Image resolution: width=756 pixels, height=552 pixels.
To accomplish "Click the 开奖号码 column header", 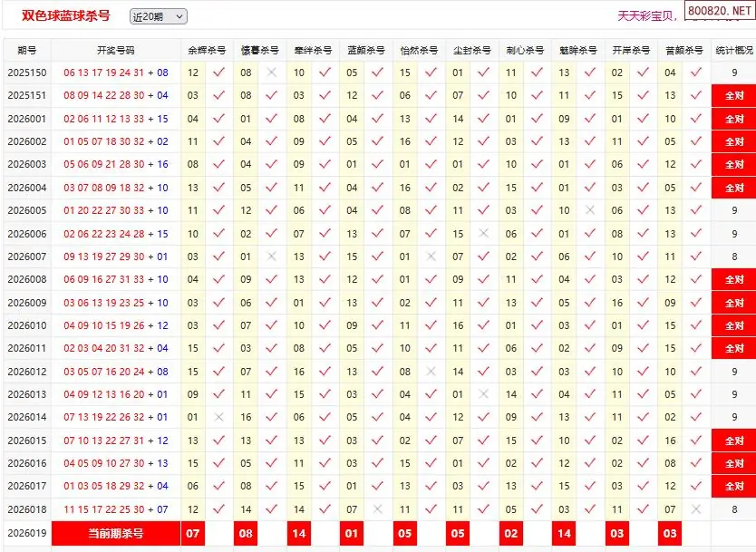I will 115,51.
